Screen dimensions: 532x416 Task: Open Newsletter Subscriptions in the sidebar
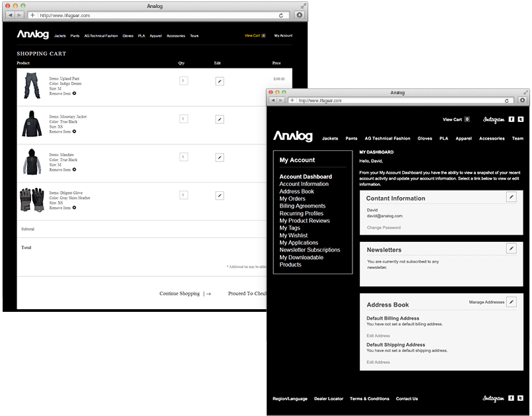(310, 250)
